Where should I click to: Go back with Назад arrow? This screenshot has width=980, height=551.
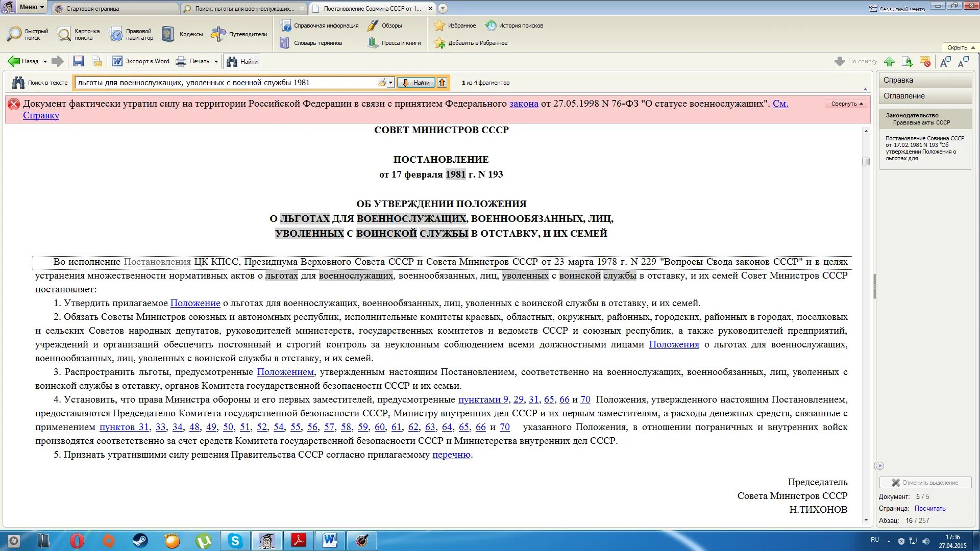click(22, 61)
